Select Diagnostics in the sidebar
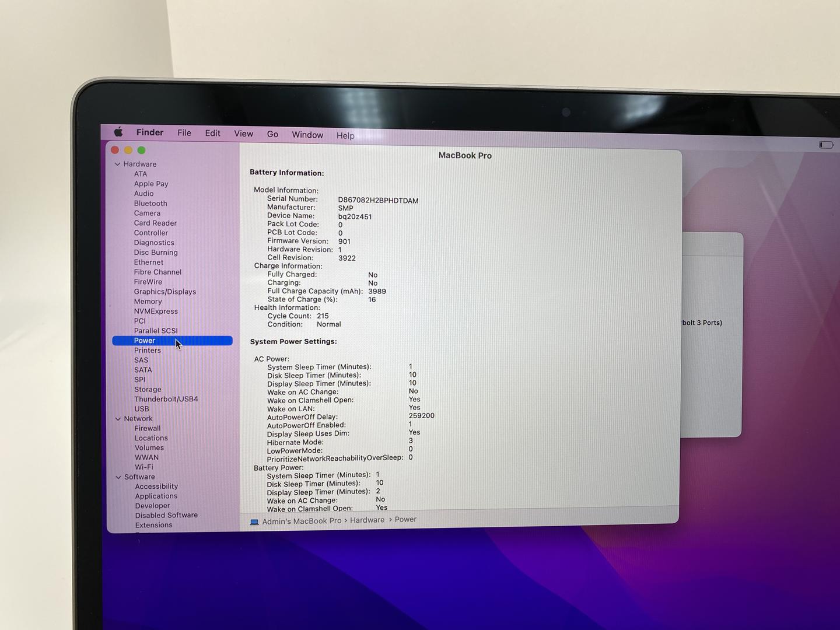 (x=154, y=243)
